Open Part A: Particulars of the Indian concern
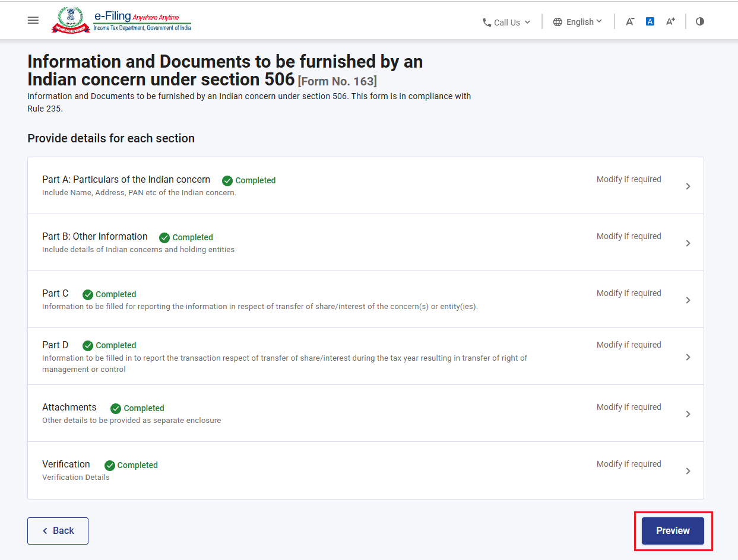The image size is (738, 560). [365, 186]
